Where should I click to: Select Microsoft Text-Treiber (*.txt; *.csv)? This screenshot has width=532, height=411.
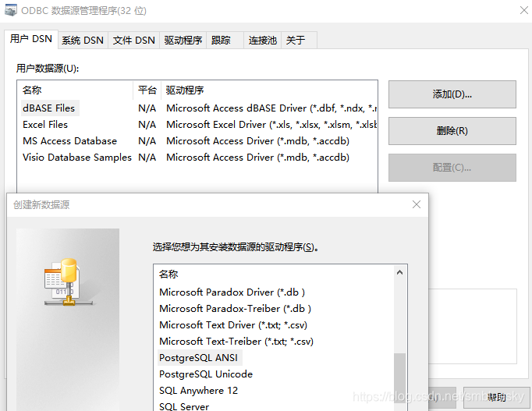(x=236, y=342)
